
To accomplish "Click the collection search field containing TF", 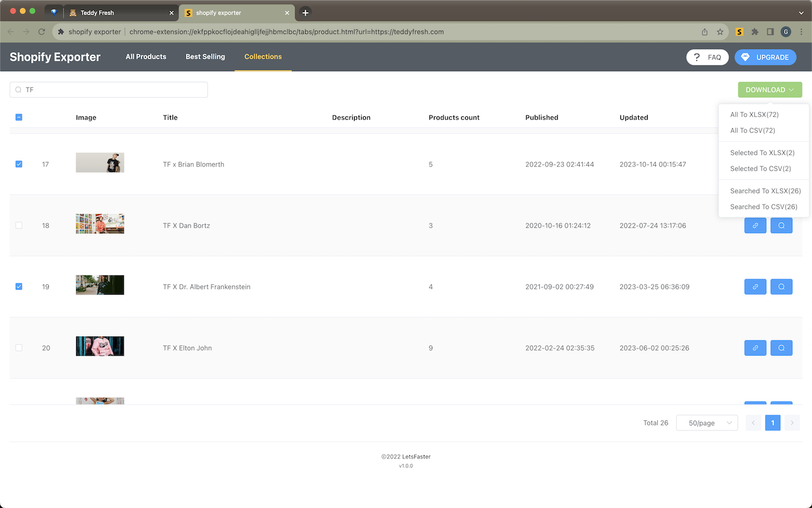I will pyautogui.click(x=108, y=90).
